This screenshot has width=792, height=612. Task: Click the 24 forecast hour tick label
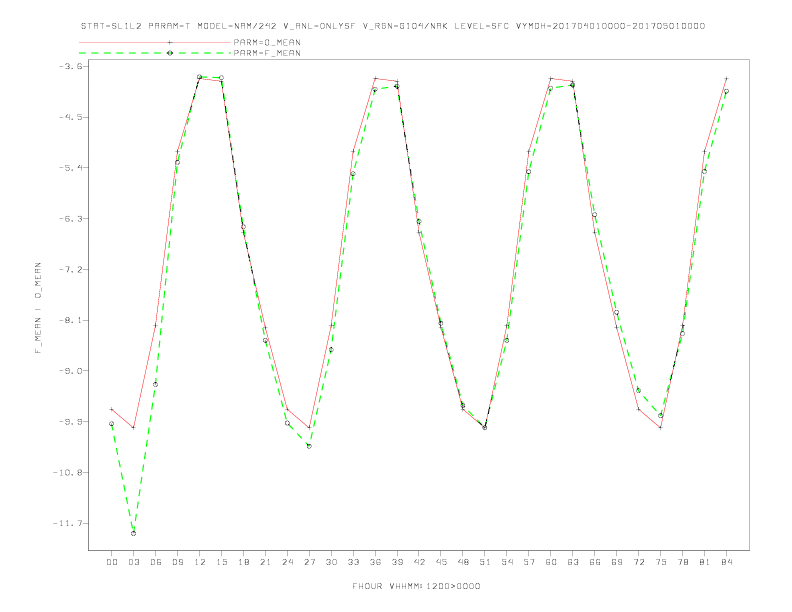(x=287, y=562)
